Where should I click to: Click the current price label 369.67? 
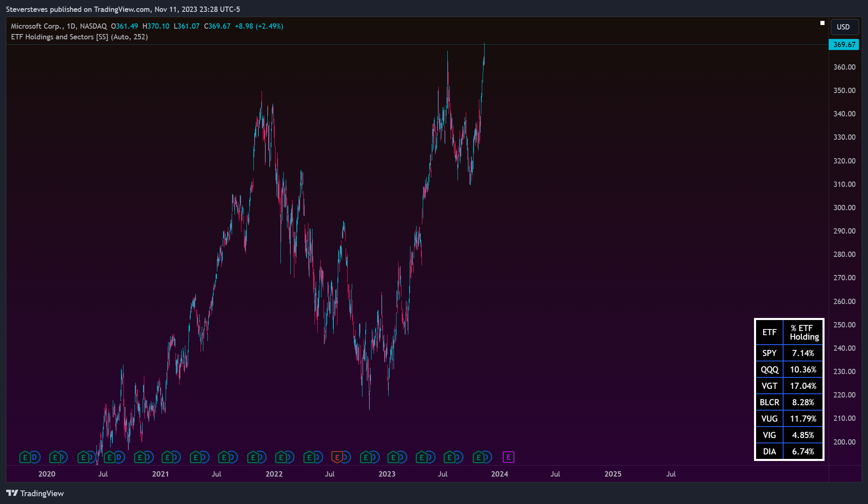pyautogui.click(x=844, y=44)
